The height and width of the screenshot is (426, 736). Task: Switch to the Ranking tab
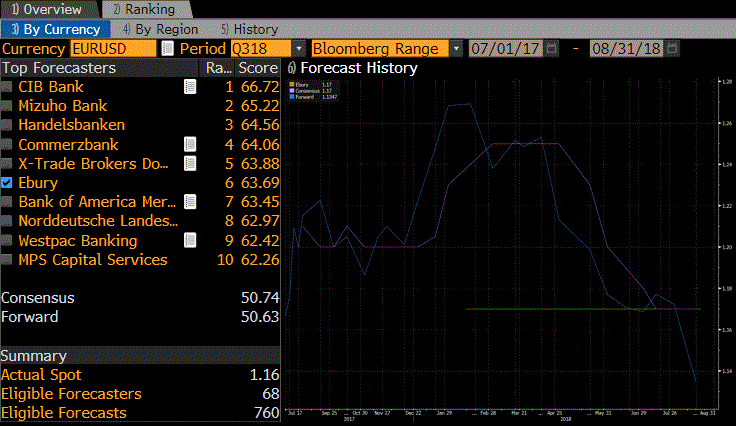145,9
